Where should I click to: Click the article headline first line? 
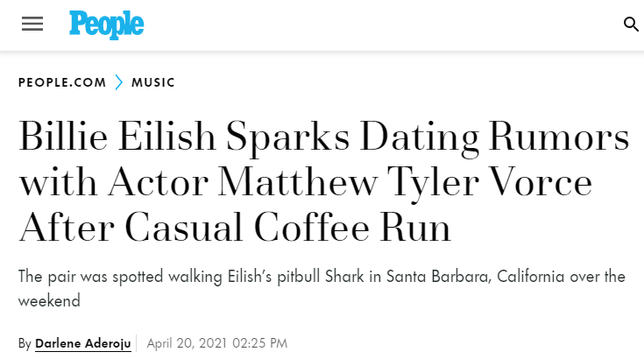pos(324,137)
